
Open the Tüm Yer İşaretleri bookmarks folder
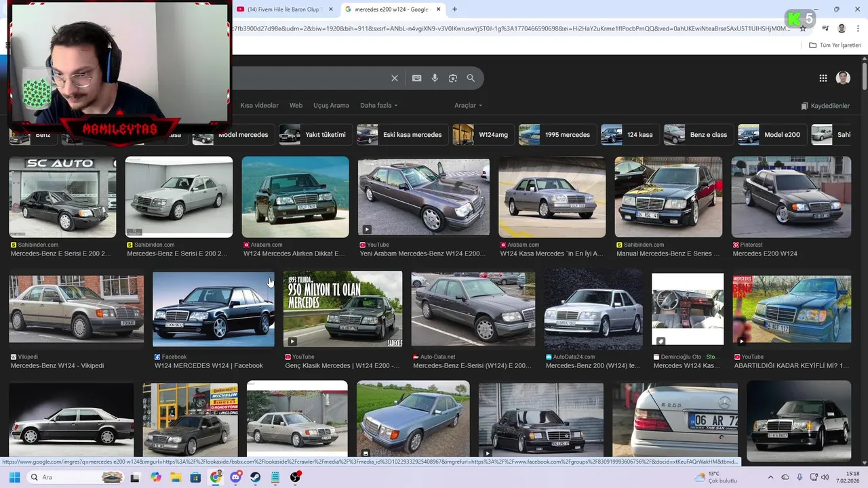(x=835, y=45)
